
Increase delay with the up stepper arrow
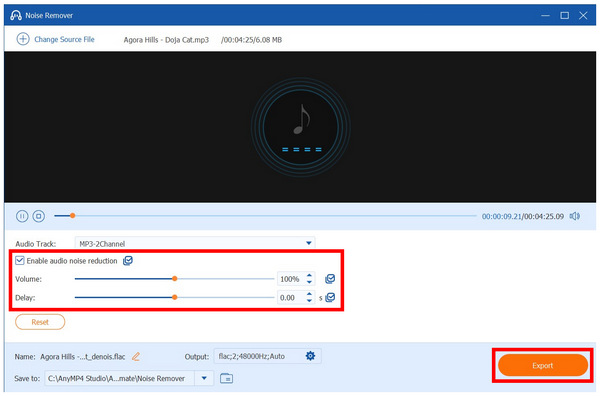click(x=309, y=294)
